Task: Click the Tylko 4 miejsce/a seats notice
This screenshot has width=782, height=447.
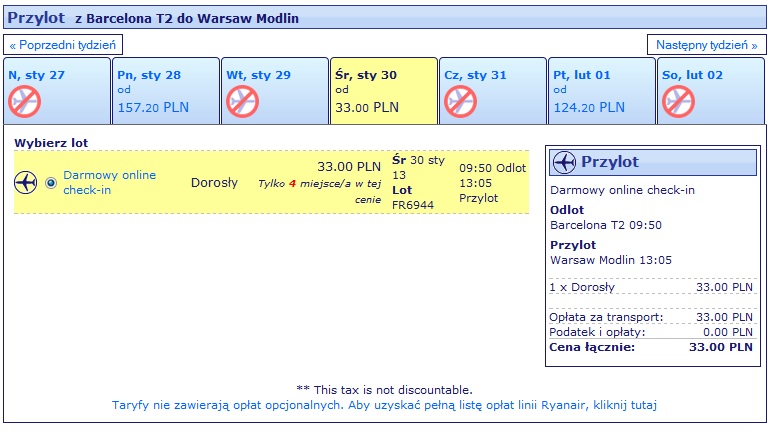Action: (320, 191)
